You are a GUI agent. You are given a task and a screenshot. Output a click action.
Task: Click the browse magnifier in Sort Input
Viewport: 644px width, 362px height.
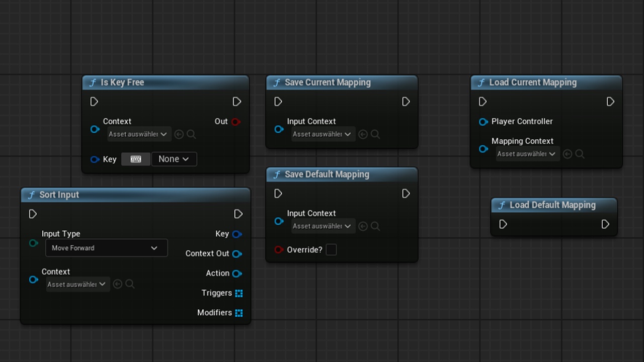130,284
